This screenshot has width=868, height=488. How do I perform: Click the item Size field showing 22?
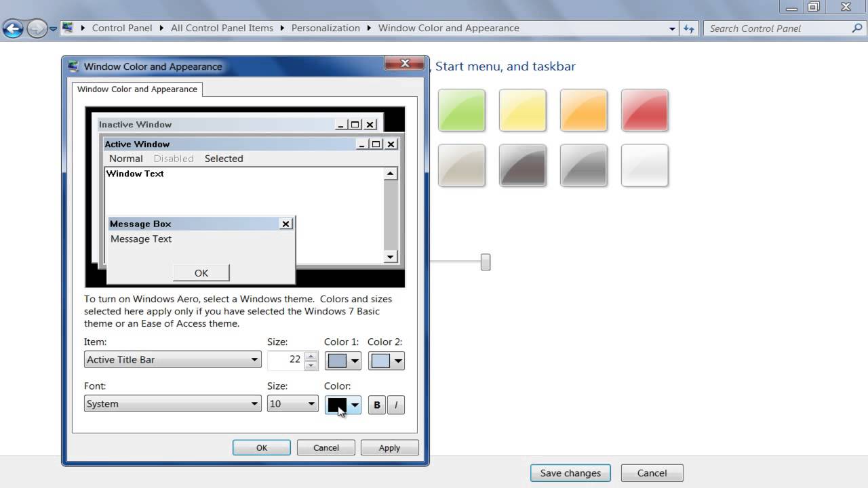285,359
